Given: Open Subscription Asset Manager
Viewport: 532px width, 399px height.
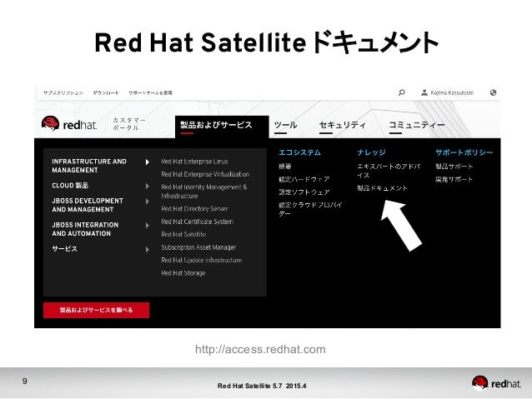Looking at the screenshot, I should [x=198, y=247].
